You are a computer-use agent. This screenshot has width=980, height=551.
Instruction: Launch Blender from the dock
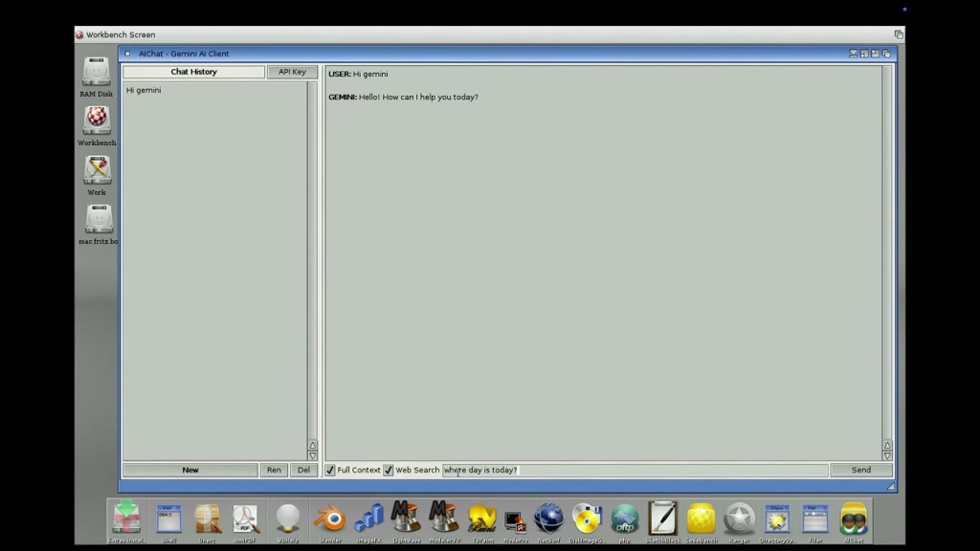(330, 518)
